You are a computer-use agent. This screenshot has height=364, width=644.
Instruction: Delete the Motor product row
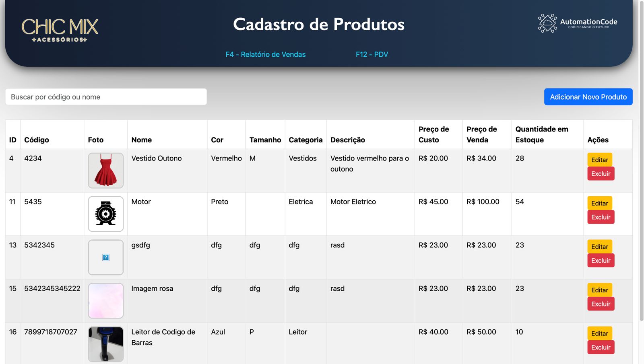coord(601,217)
